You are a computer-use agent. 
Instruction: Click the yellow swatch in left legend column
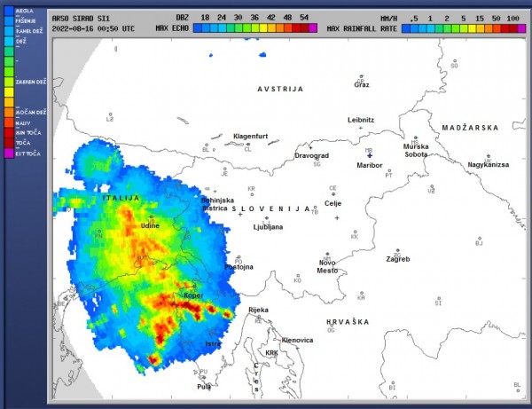[9, 92]
